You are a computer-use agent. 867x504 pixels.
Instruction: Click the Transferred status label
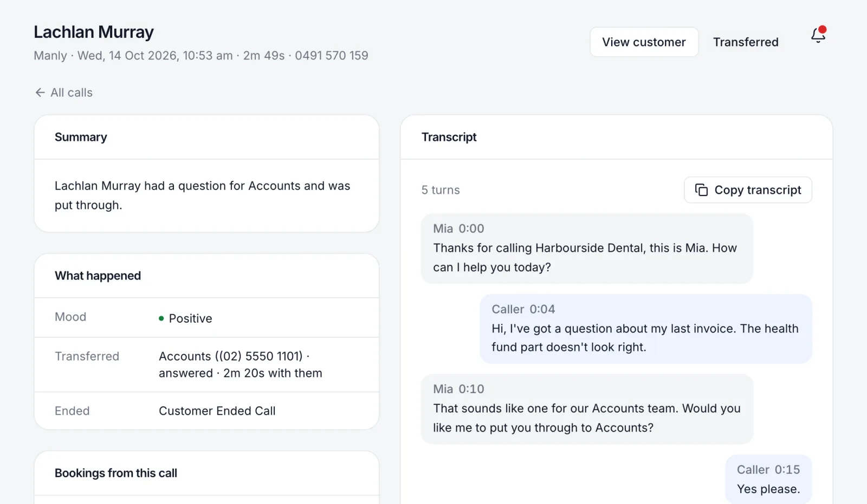[x=746, y=42]
